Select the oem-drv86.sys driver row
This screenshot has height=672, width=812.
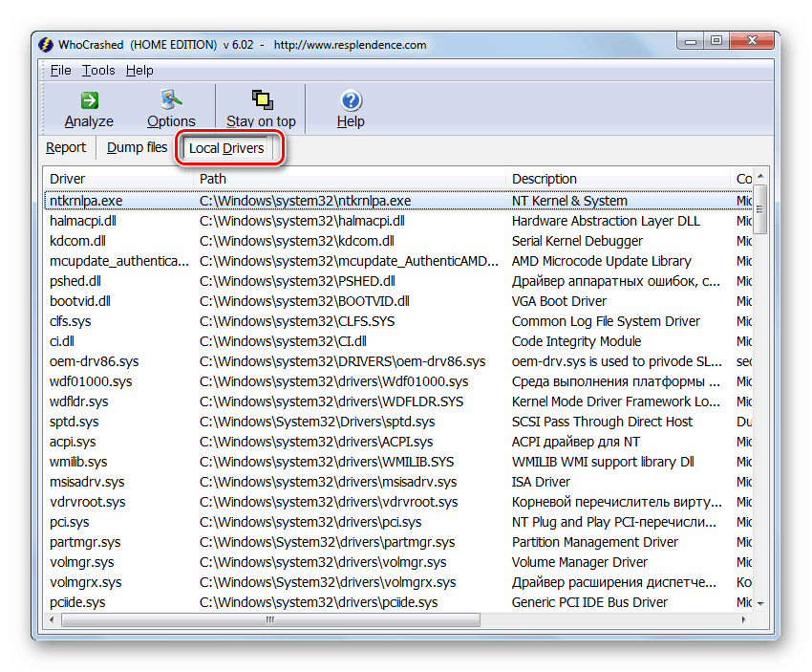tap(398, 361)
